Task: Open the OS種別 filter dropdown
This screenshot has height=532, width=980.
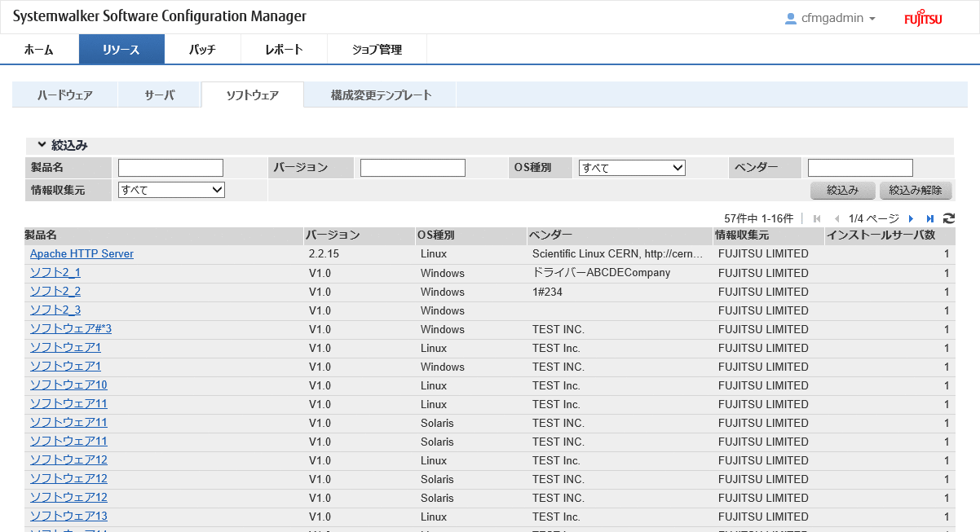Action: point(632,168)
